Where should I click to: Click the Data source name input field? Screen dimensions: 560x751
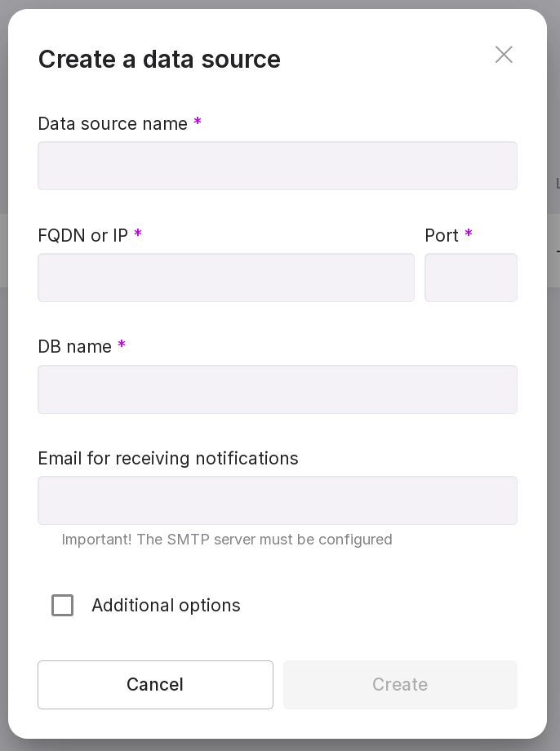(278, 166)
